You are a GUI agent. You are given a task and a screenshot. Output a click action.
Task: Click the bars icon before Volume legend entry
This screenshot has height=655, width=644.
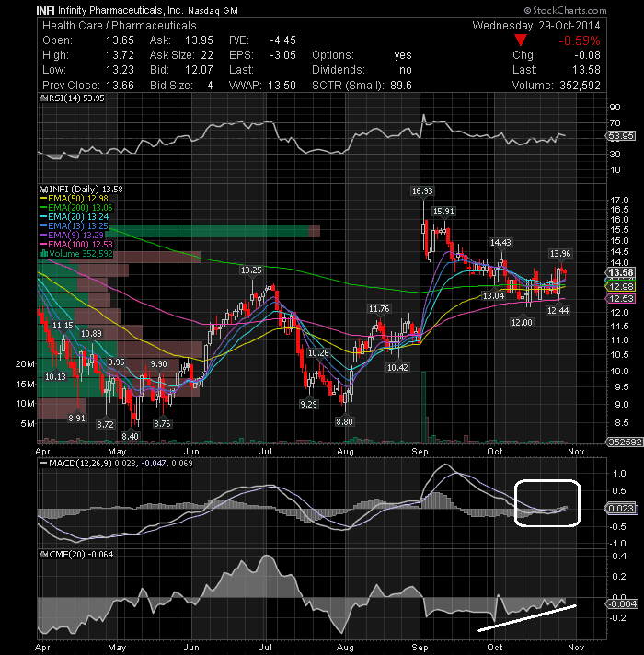tap(43, 254)
